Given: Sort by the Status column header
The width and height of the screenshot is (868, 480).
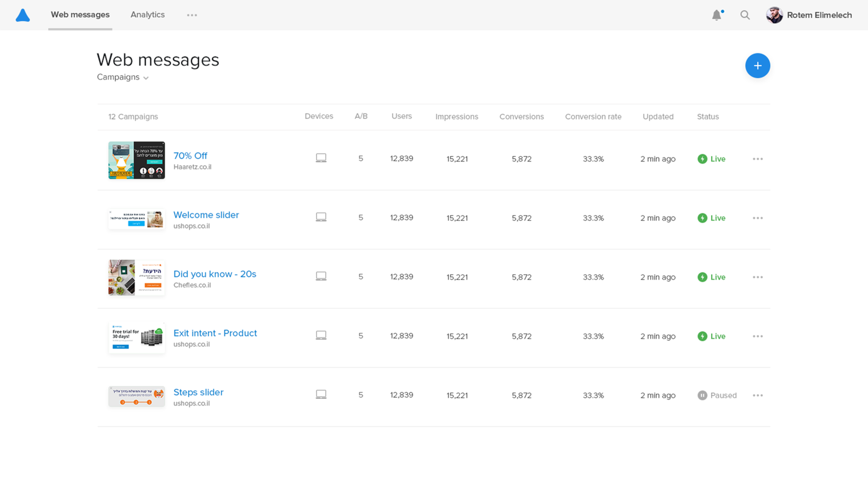Looking at the screenshot, I should [x=708, y=117].
